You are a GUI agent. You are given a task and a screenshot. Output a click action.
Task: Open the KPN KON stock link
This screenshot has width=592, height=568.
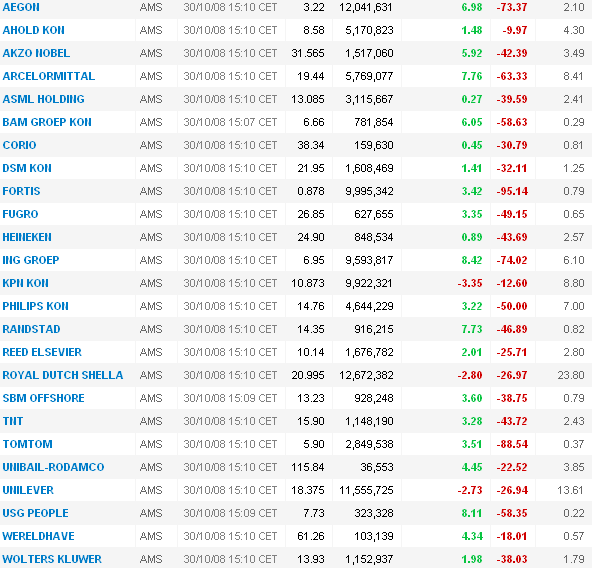(x=25, y=284)
